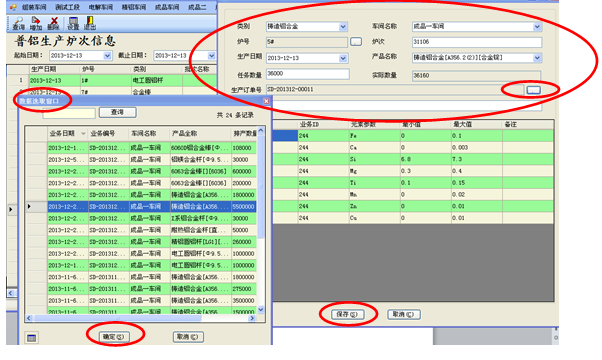Click the Fe element row in parameters table

pyautogui.click(x=413, y=135)
